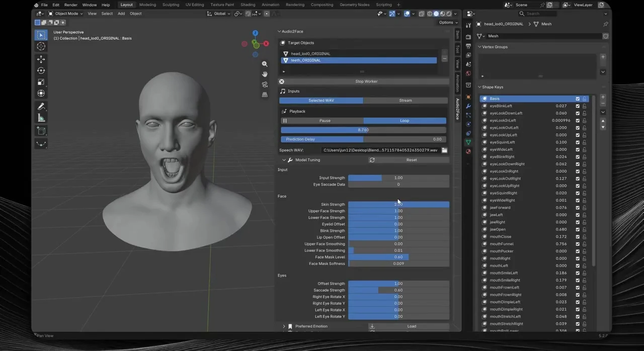644x351 pixels.
Task: Collapse the Model Tuning section
Action: [284, 160]
